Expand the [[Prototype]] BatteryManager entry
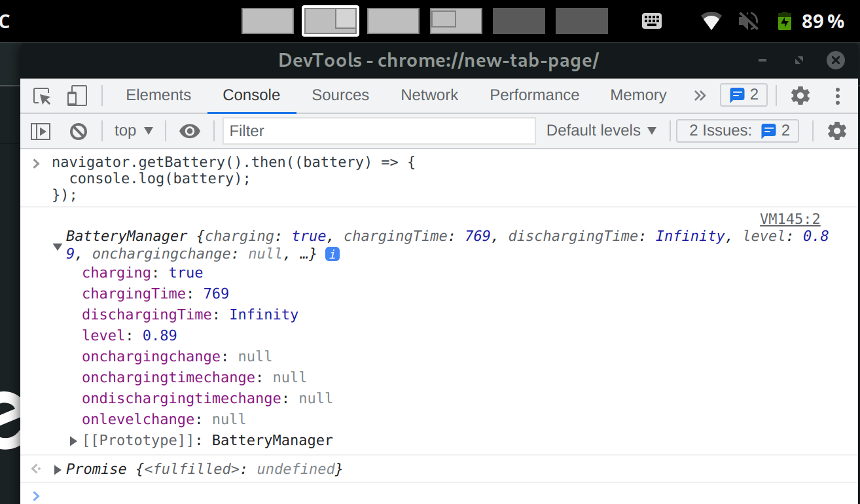860x504 pixels. tap(74, 441)
